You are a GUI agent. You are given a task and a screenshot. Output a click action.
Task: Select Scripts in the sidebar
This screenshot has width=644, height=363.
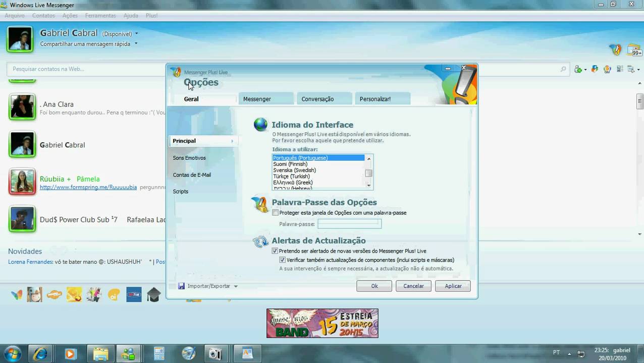pyautogui.click(x=180, y=192)
